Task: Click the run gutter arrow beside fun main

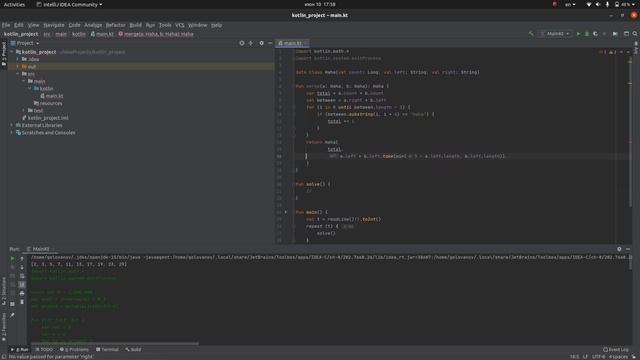Action: [x=286, y=212]
